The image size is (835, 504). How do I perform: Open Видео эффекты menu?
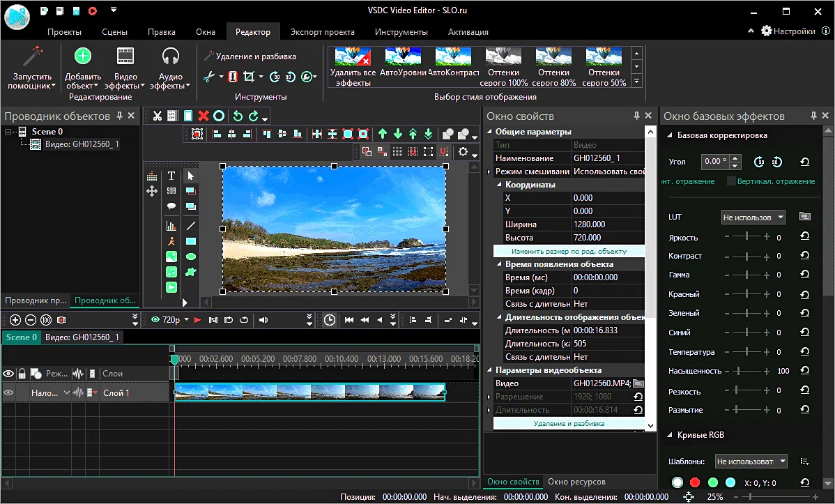point(125,68)
